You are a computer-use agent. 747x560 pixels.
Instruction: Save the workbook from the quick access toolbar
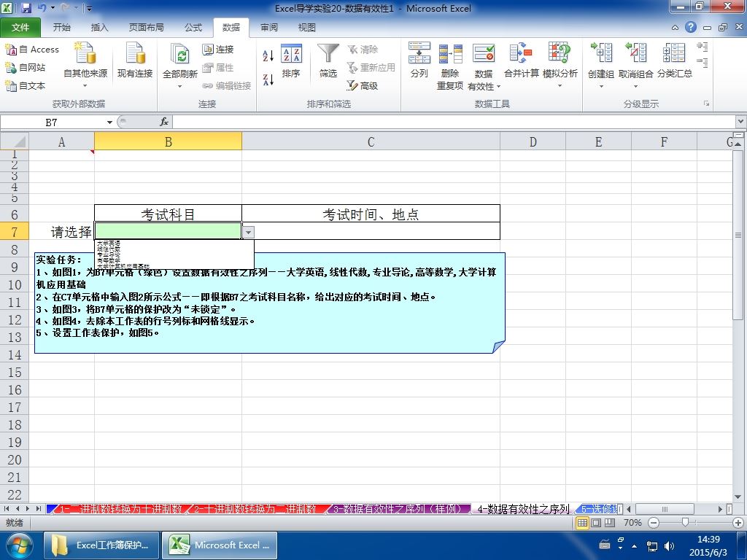pyautogui.click(x=26, y=8)
